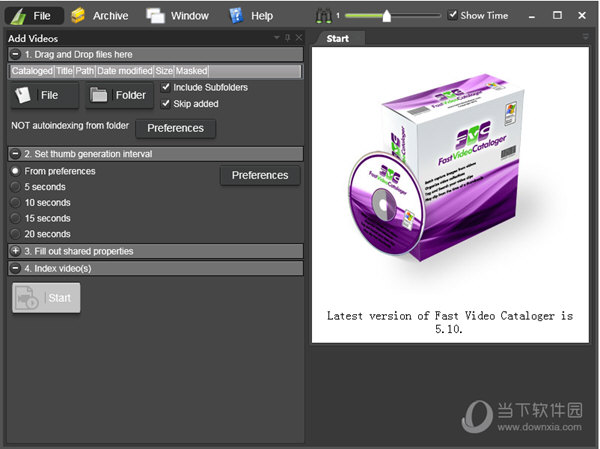Select the From preferences radio button

pyautogui.click(x=15, y=171)
